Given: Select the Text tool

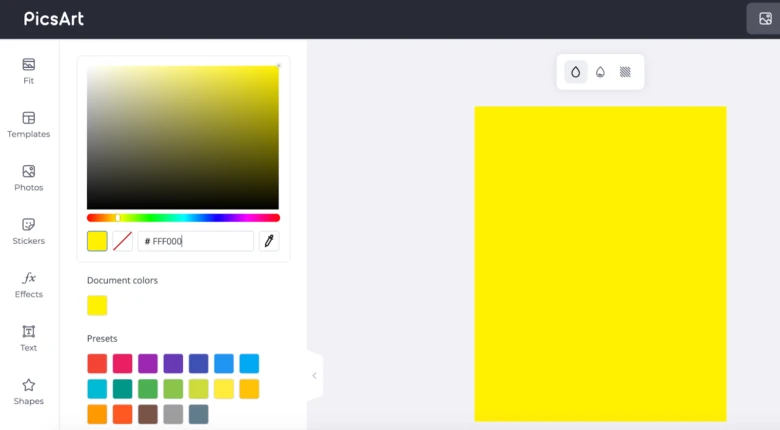Looking at the screenshot, I should 29,338.
